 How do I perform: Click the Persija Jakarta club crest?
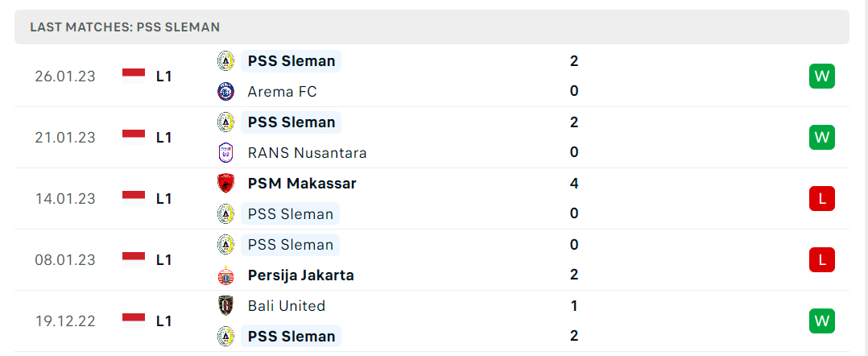[225, 275]
